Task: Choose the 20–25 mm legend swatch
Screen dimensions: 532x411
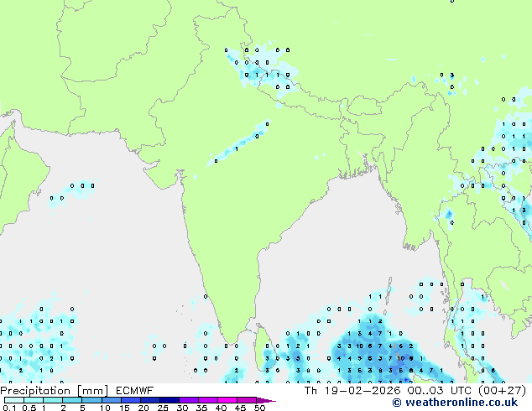Action: coord(150,400)
